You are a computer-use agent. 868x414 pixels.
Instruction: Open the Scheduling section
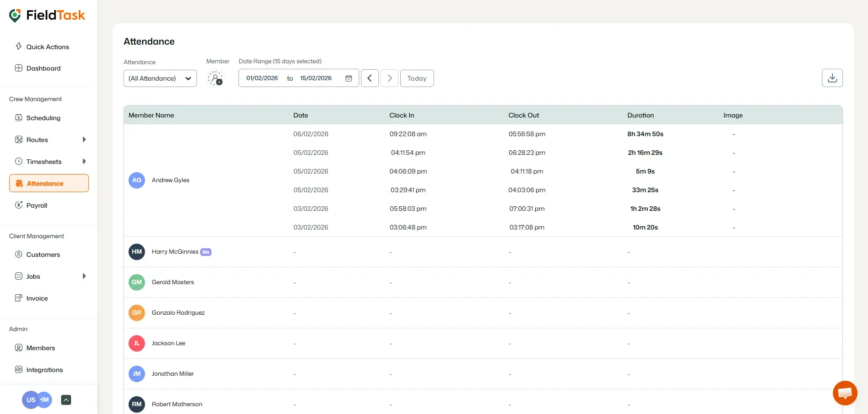point(43,118)
